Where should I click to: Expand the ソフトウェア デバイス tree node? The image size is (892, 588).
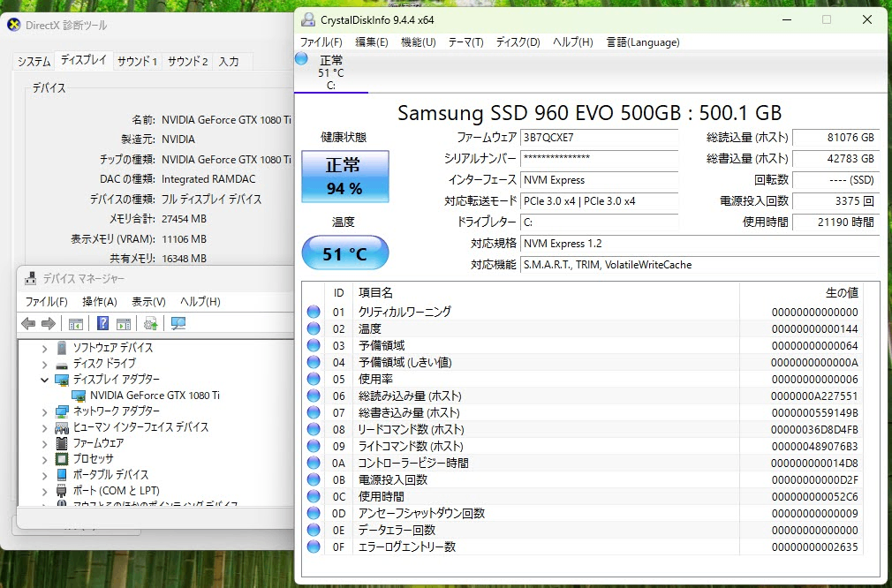44,348
